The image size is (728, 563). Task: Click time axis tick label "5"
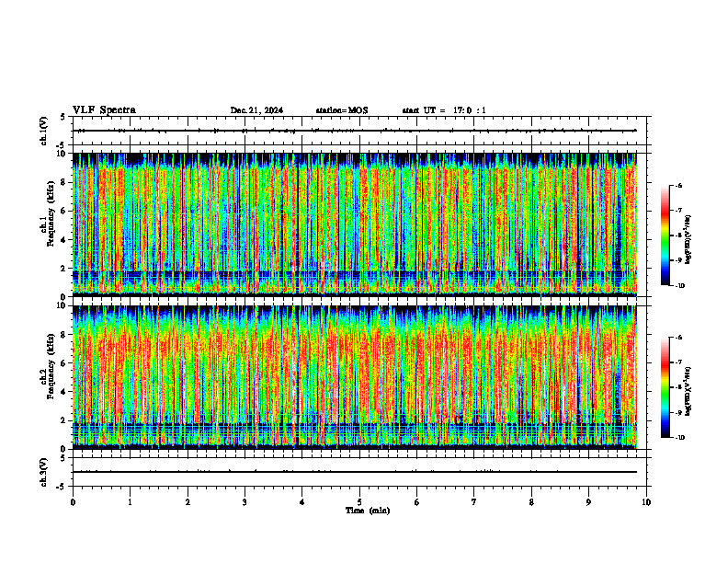coord(359,502)
